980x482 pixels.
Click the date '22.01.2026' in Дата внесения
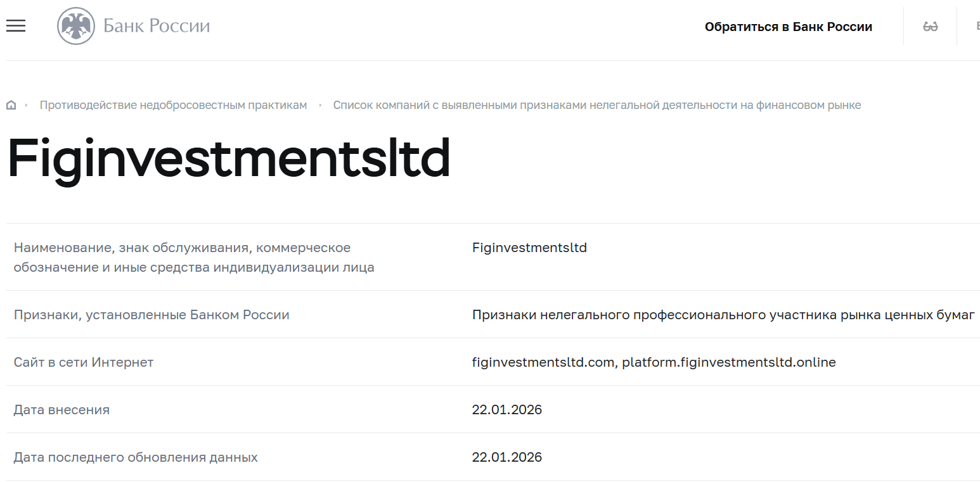click(507, 409)
